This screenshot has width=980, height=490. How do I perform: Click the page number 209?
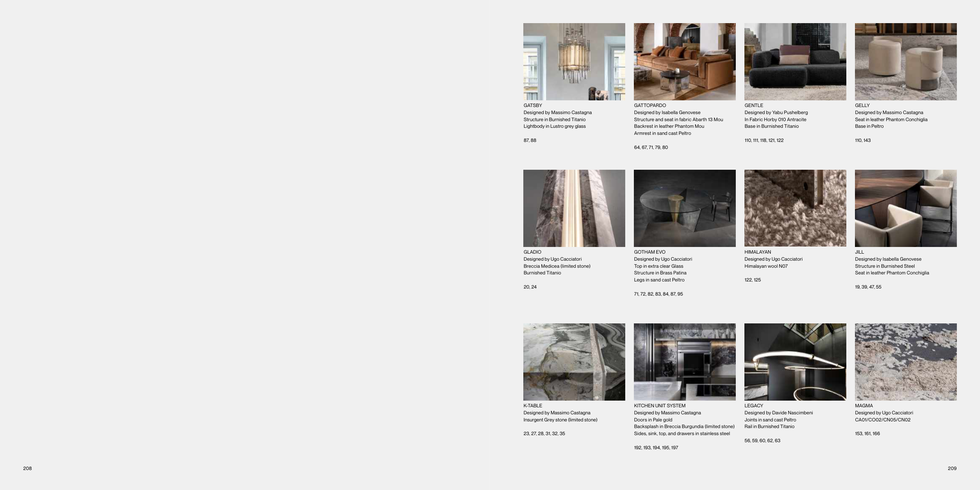point(952,468)
